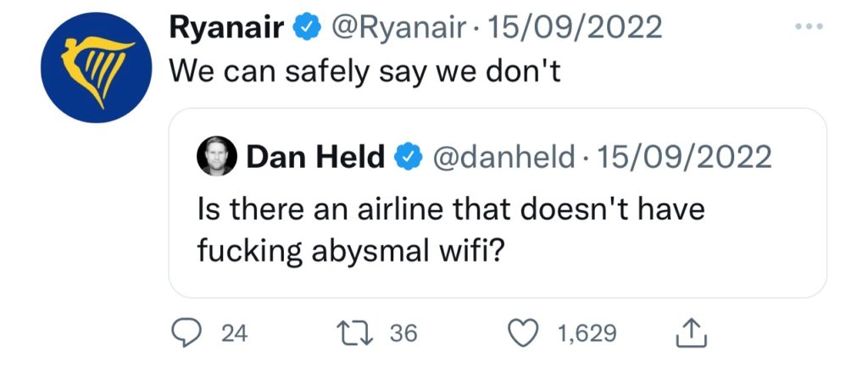Click Dan Held's verified checkmark badge

408,157
